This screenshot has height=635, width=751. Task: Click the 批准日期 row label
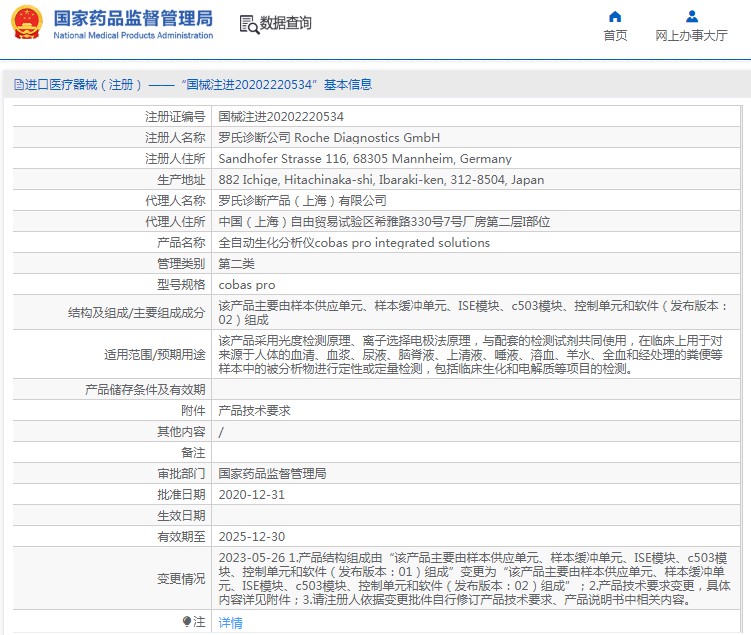pyautogui.click(x=181, y=495)
